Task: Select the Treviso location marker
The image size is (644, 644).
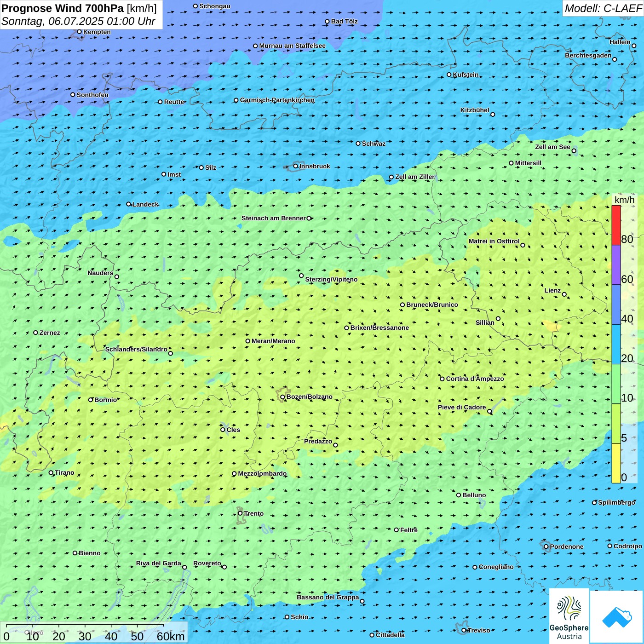Action: pos(464,630)
